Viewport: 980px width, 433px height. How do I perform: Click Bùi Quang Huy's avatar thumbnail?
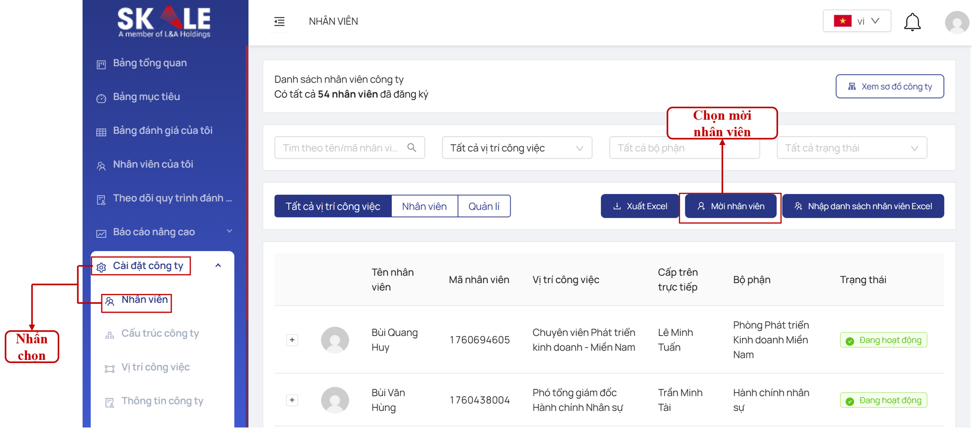[x=335, y=340]
